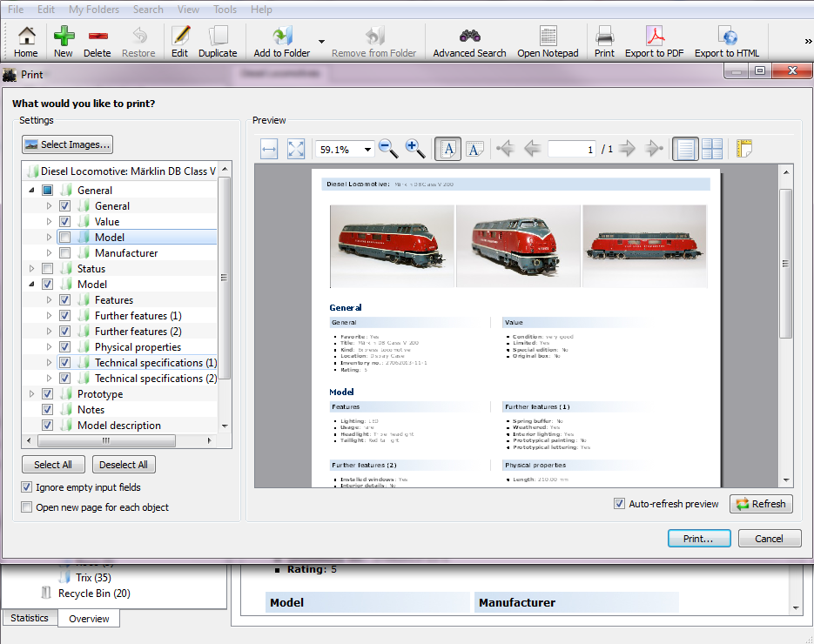Check the Manufacturer checkbox
This screenshot has width=814, height=644.
[65, 252]
